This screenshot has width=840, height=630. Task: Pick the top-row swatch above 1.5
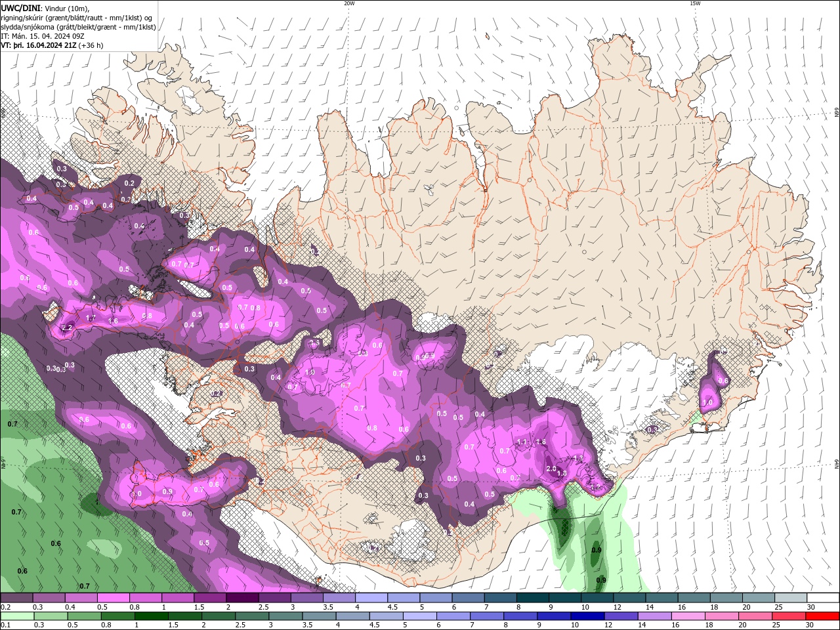pyautogui.click(x=210, y=598)
